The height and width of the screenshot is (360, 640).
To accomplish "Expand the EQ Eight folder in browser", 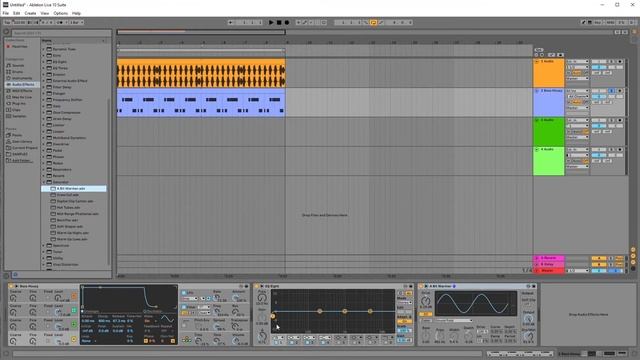I will pyautogui.click(x=44, y=62).
